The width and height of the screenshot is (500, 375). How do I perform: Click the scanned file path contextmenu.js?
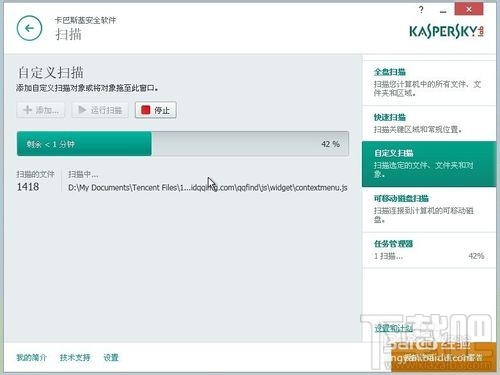pyautogui.click(x=208, y=188)
